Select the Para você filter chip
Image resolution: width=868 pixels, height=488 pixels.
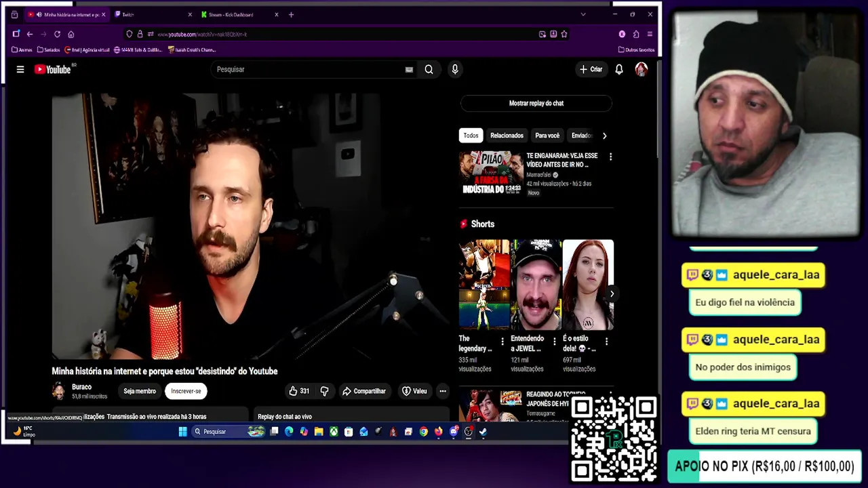[547, 136]
